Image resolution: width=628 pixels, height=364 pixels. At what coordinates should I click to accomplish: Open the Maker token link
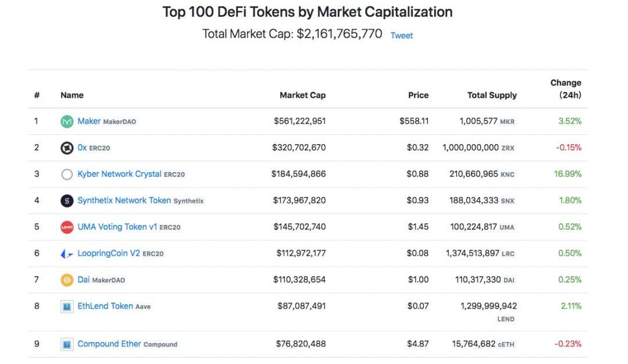click(89, 121)
